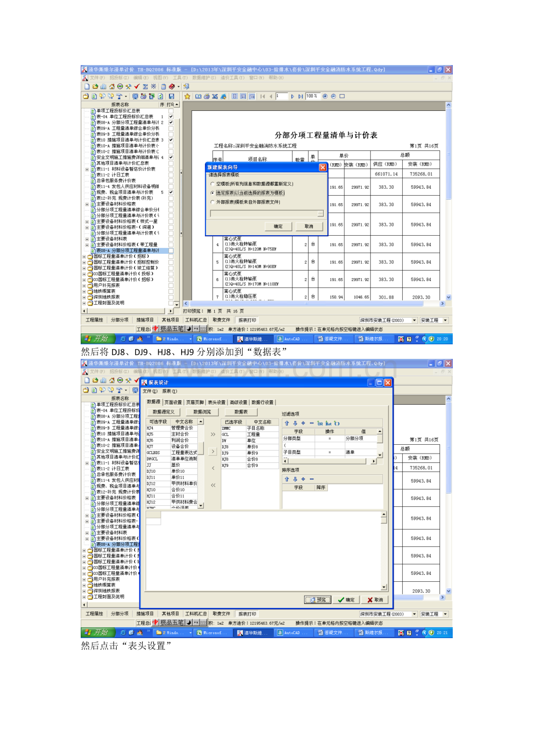Move all fields with the double right arrow

coord(212,434)
